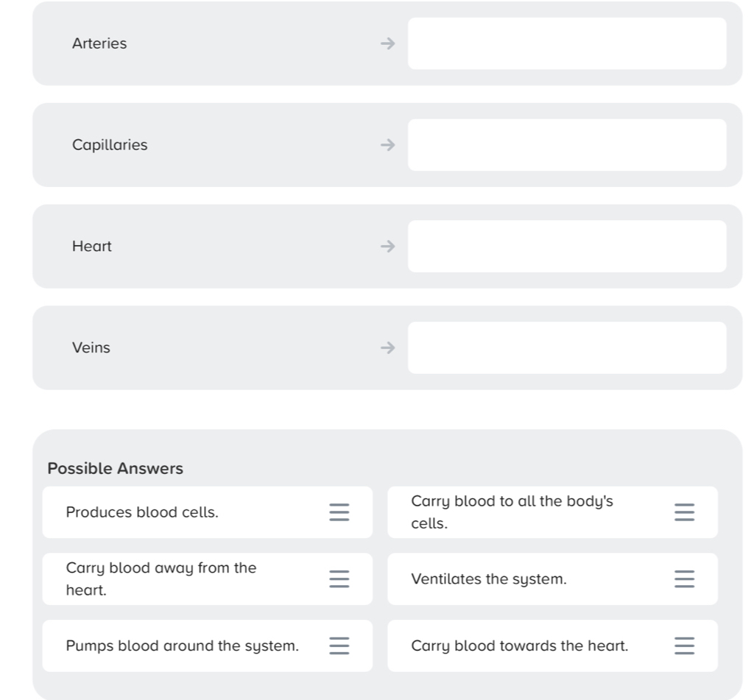Select the empty answer box for Capillaries
Viewport: 754px width, 700px height.
pyautogui.click(x=567, y=145)
